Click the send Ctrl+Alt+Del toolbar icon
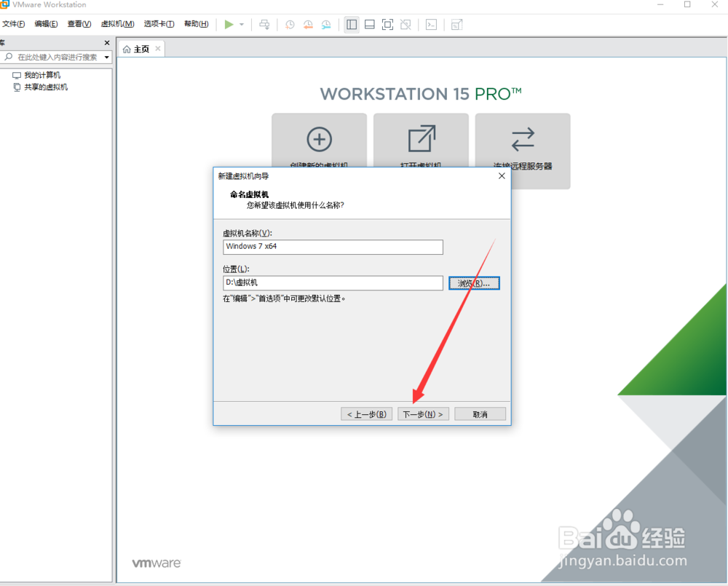The image size is (728, 586). click(x=264, y=25)
